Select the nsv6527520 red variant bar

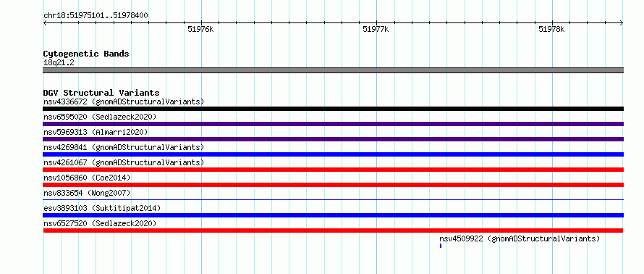[333, 231]
